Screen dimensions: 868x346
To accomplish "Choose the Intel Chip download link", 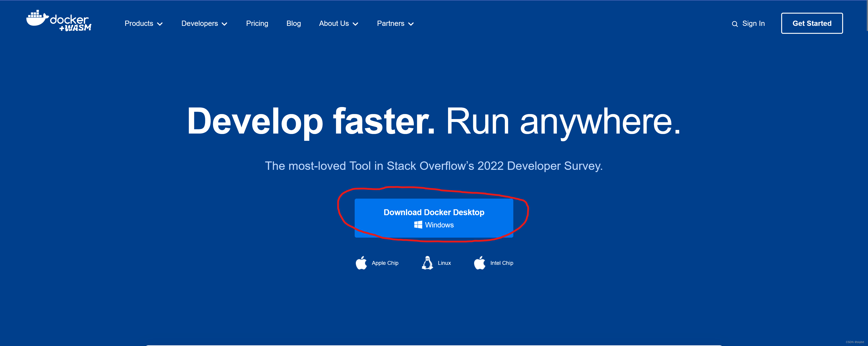I will point(493,263).
